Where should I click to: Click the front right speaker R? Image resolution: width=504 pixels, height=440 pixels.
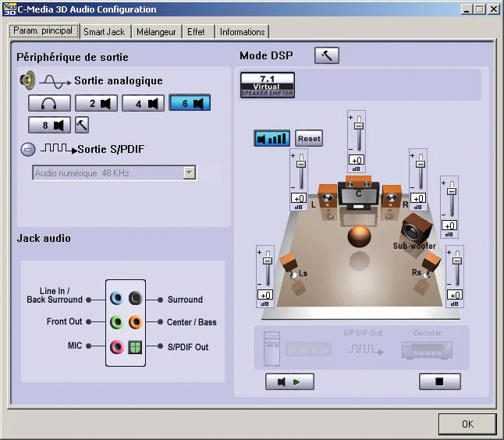[x=392, y=195]
